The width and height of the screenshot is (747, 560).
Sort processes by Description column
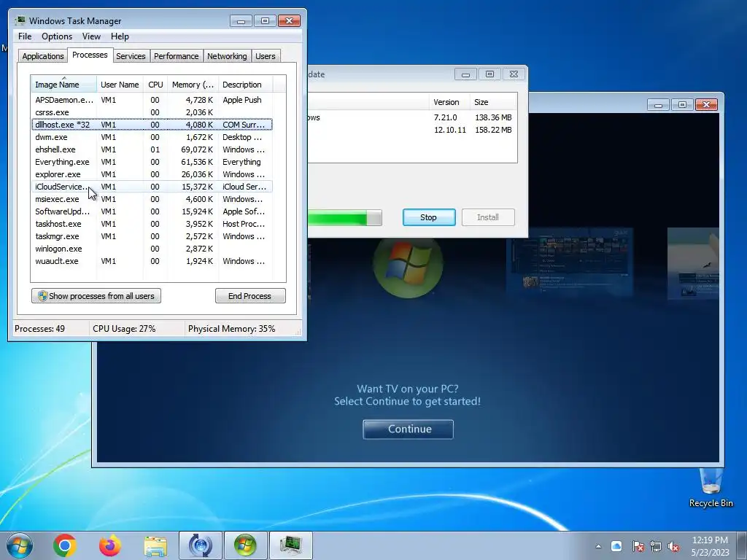pos(245,85)
